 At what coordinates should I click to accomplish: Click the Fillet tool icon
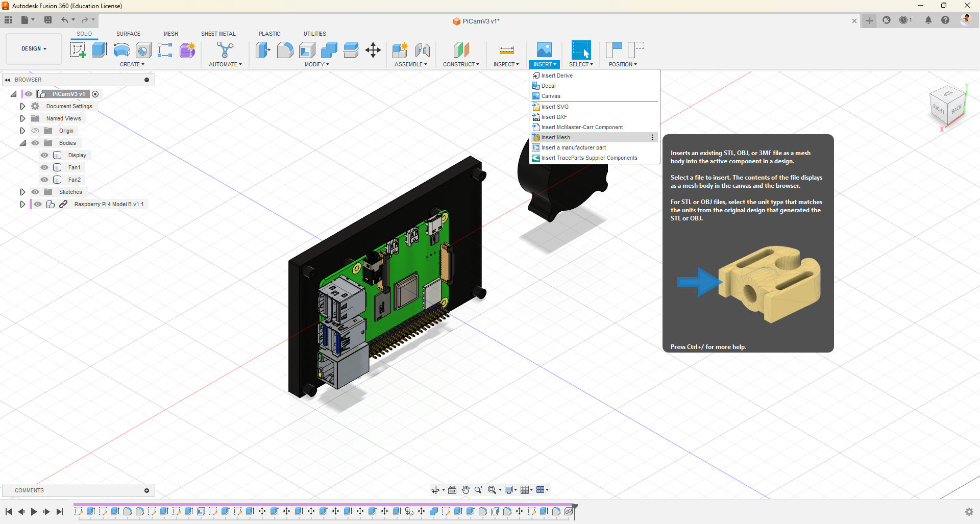(285, 50)
